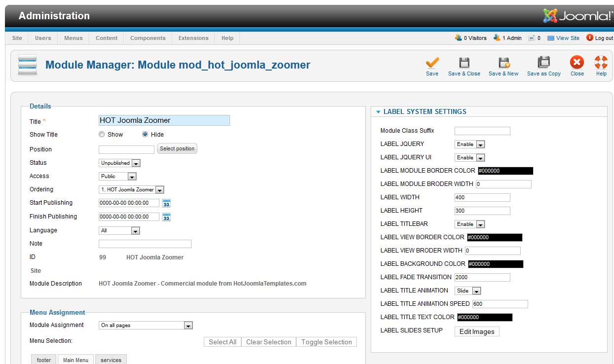Click the Log out link
Screen dimensions: 614x364
coord(600,38)
